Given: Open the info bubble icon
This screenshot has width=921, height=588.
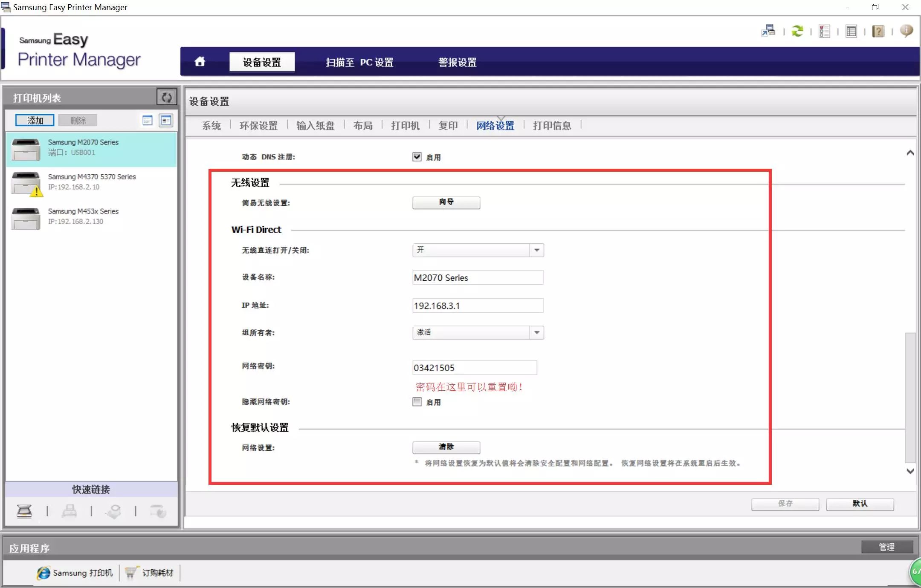Looking at the screenshot, I should 906,30.
